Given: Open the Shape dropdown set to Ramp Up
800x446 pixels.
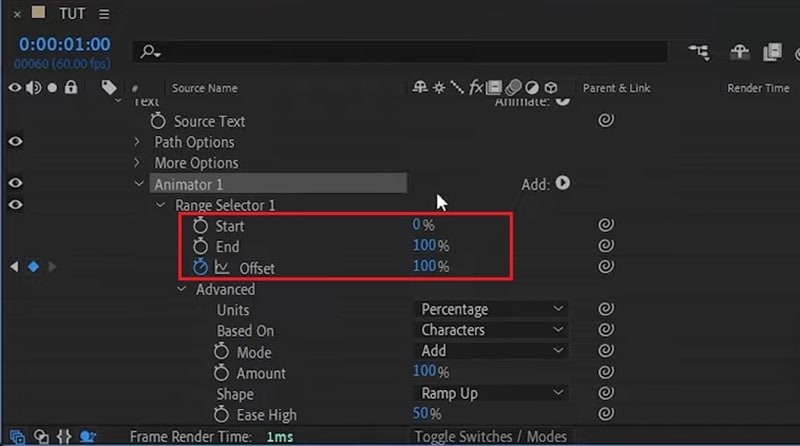Looking at the screenshot, I should coord(491,393).
